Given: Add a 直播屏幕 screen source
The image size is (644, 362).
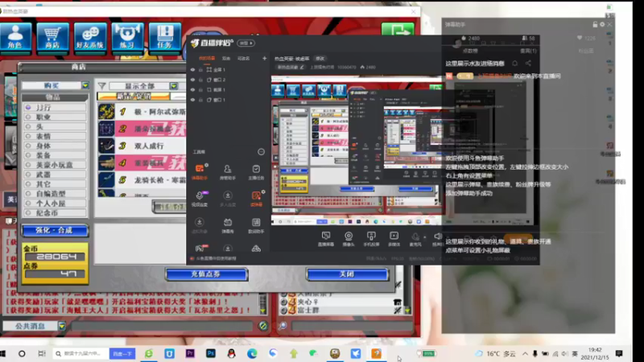Looking at the screenshot, I should pos(326,238).
